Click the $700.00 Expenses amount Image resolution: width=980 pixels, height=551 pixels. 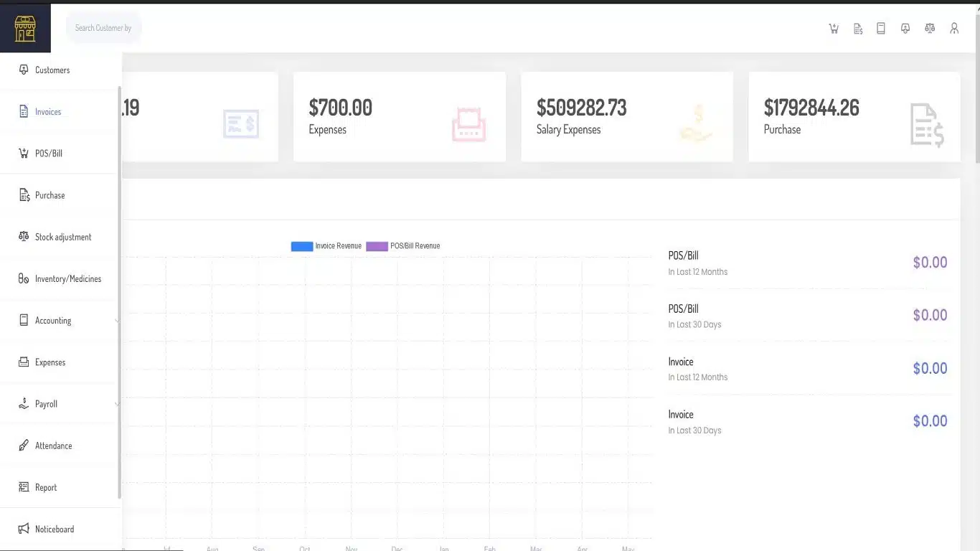[341, 108]
